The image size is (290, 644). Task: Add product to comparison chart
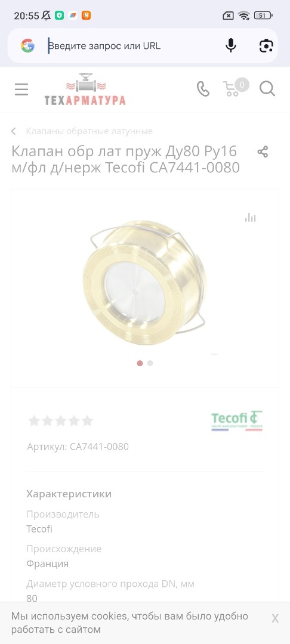(250, 218)
